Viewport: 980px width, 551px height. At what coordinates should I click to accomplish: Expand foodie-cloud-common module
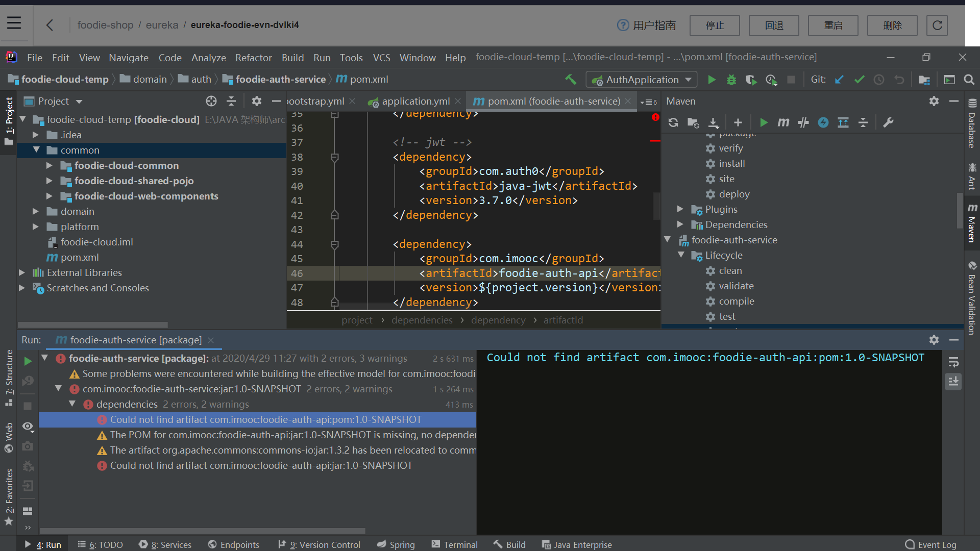click(x=49, y=165)
